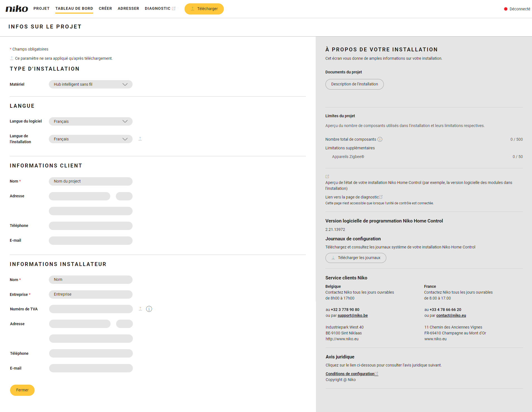532x412 pixels.
Task: Click the installer street address field
Action: (80, 324)
